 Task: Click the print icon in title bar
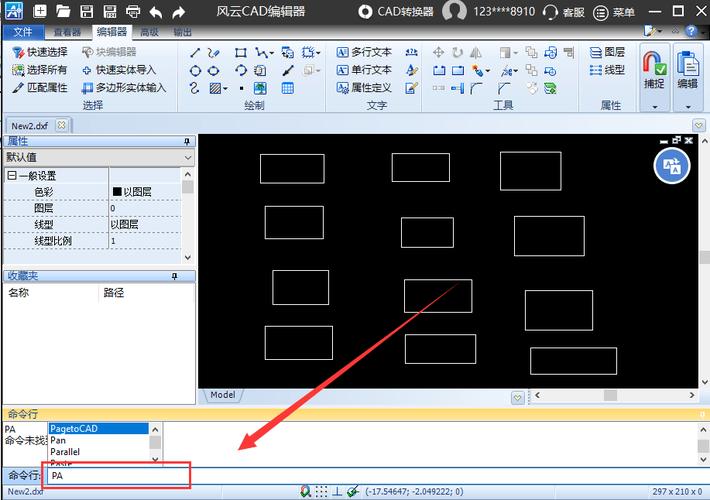pyautogui.click(x=132, y=12)
